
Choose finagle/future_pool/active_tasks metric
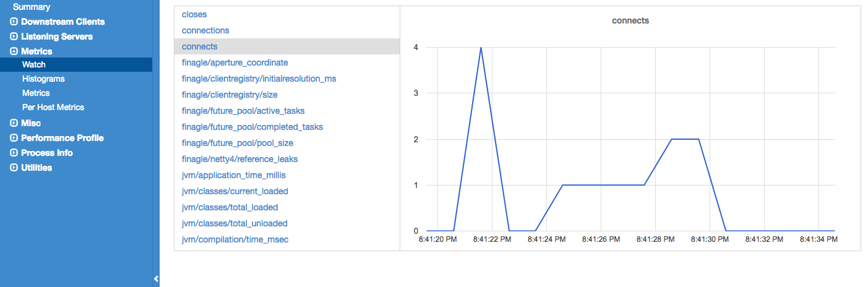coord(243,111)
